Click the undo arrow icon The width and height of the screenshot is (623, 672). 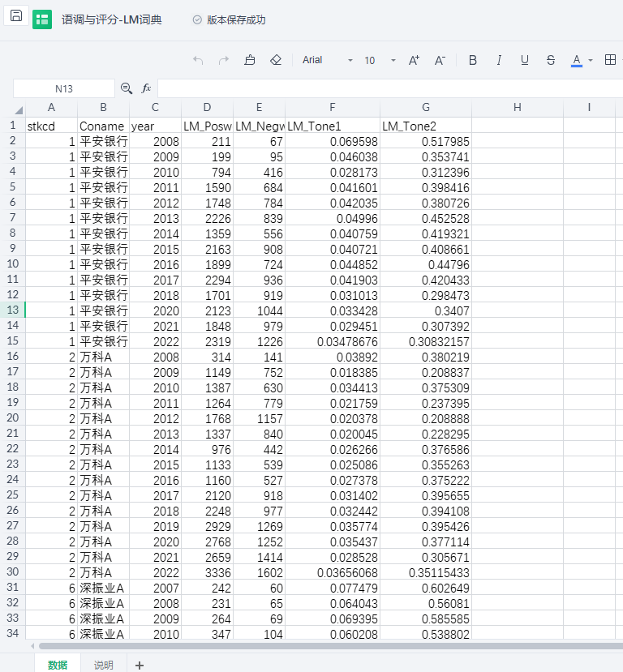click(198, 61)
